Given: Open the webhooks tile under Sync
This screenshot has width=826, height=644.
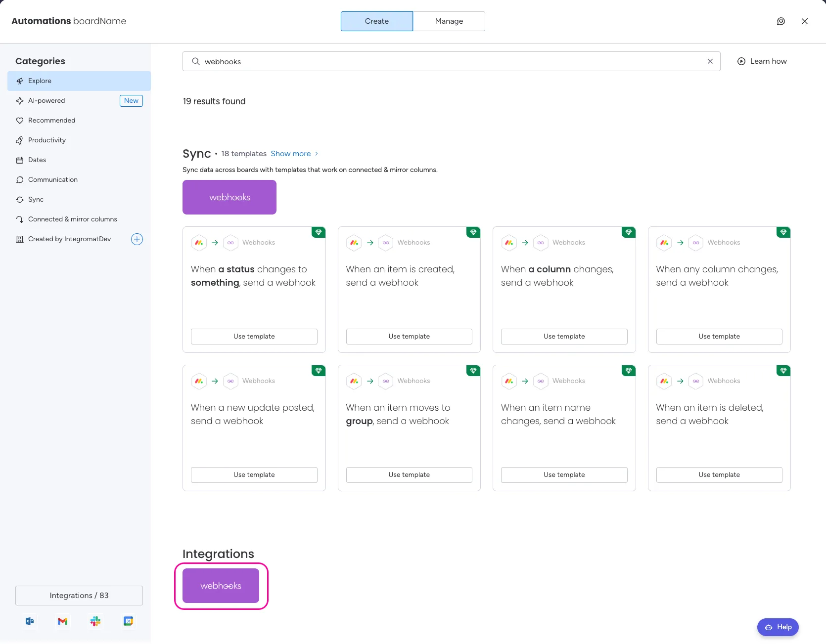Looking at the screenshot, I should coord(229,197).
